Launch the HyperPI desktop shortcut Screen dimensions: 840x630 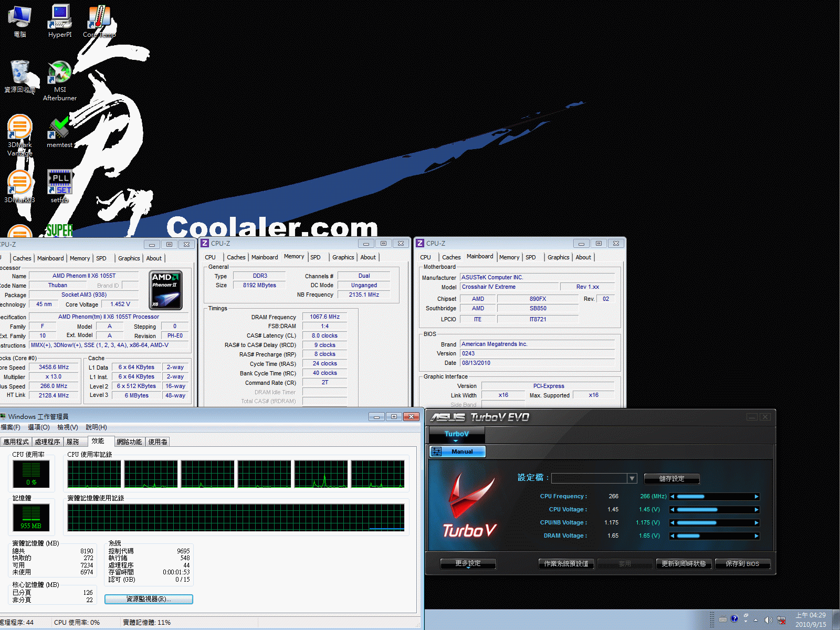point(60,21)
